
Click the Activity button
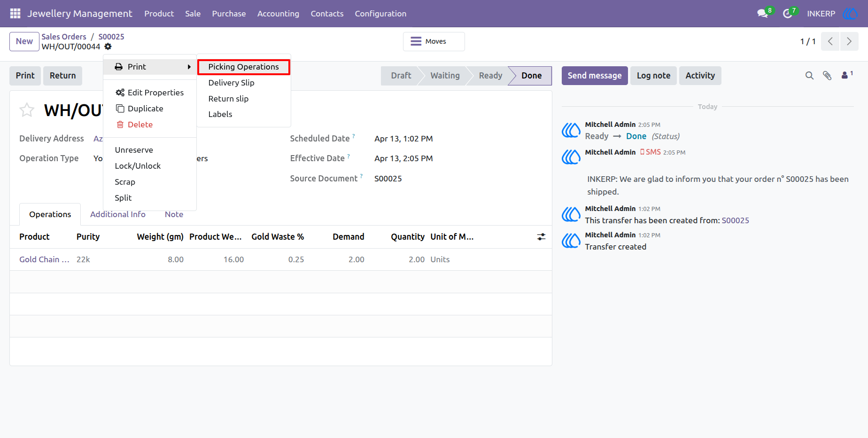[x=700, y=76]
